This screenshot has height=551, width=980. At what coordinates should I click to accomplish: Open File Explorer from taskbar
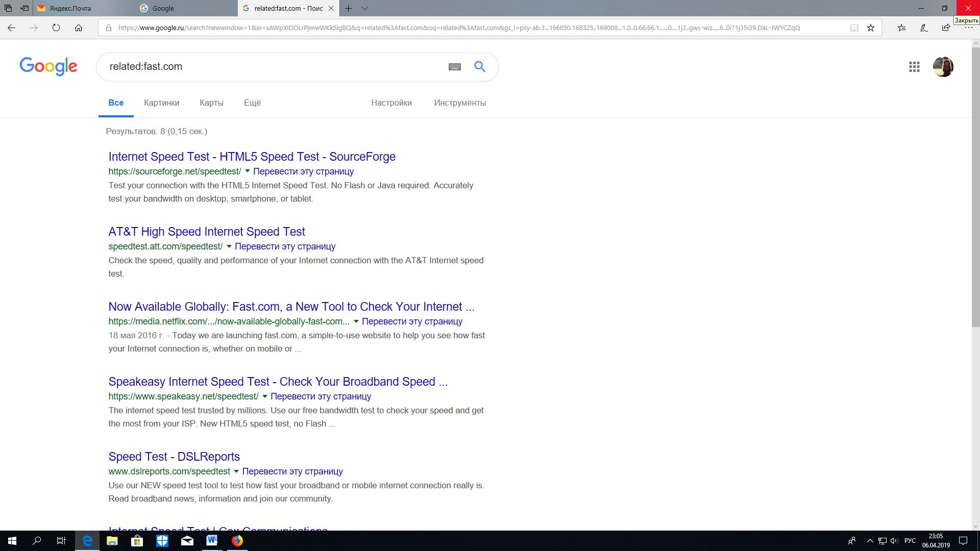coord(112,541)
